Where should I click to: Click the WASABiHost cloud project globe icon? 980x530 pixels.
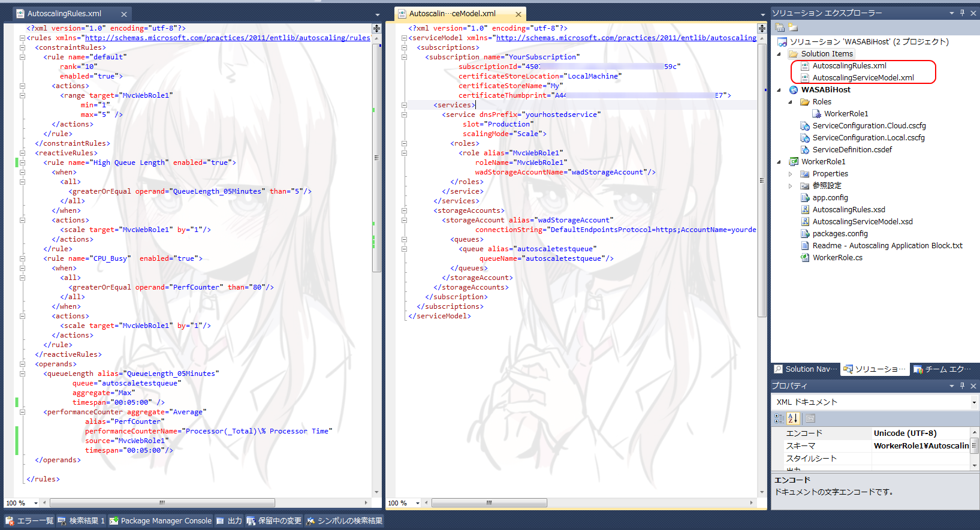click(794, 90)
